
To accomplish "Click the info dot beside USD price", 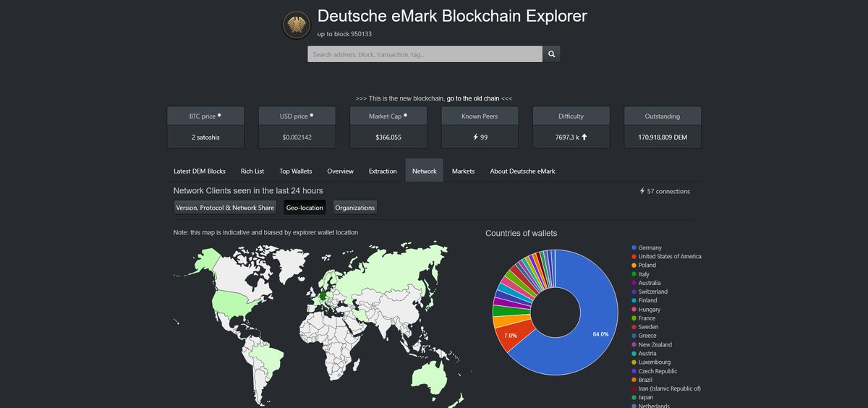I will coord(311,115).
